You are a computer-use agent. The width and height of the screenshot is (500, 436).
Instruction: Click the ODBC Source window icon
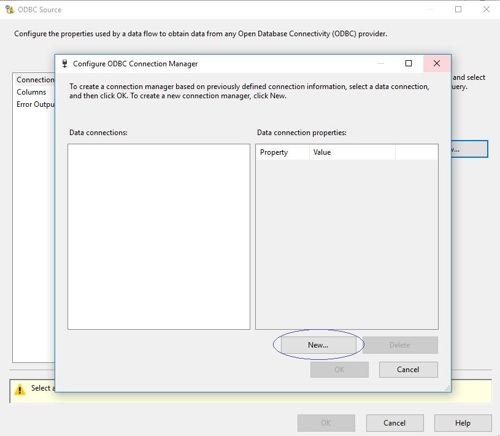(x=10, y=9)
